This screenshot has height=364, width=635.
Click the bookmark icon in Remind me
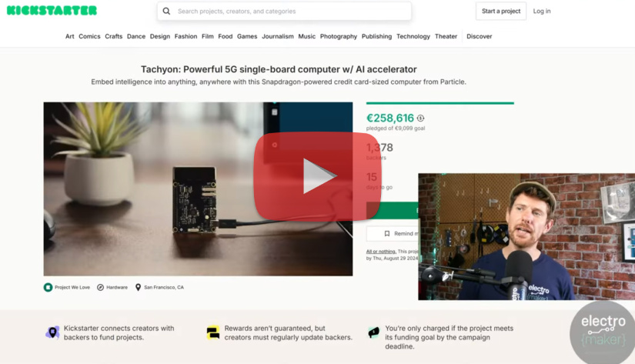click(387, 234)
